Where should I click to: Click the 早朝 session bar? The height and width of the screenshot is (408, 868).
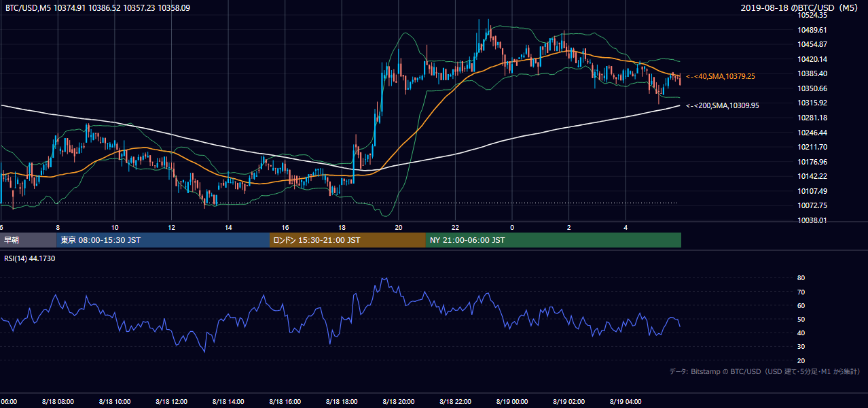click(28, 240)
